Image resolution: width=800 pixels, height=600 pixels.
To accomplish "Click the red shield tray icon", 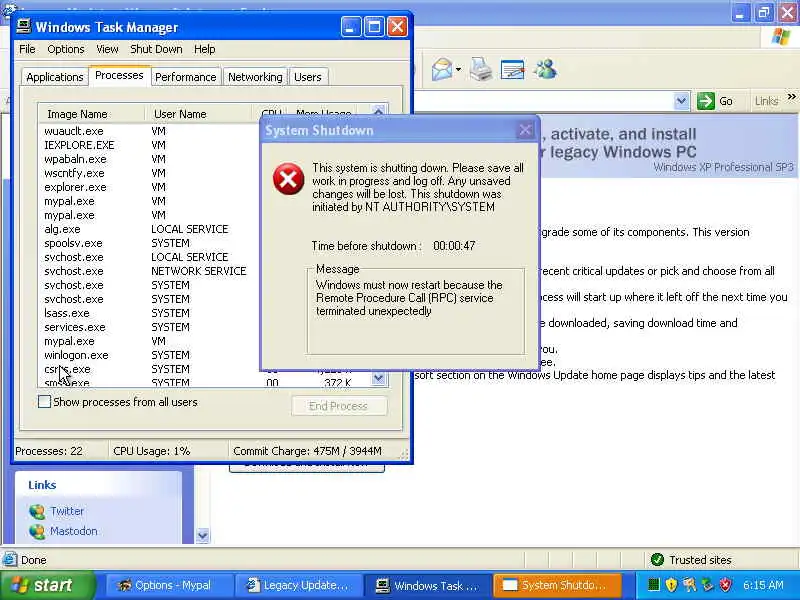I will [x=726, y=585].
